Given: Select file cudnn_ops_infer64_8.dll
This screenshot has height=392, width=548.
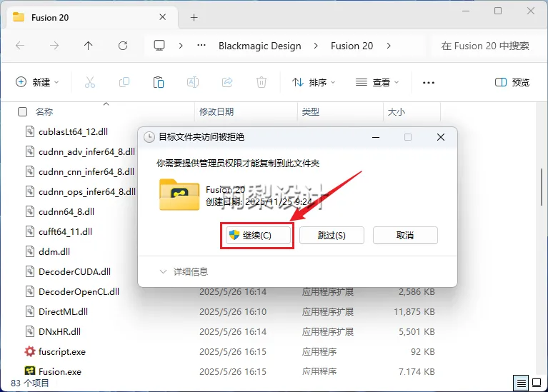Looking at the screenshot, I should point(87,191).
